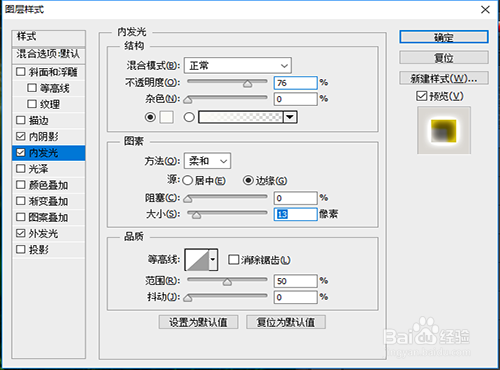
Task: Enable the 图案叠加 checkbox
Action: (x=21, y=217)
